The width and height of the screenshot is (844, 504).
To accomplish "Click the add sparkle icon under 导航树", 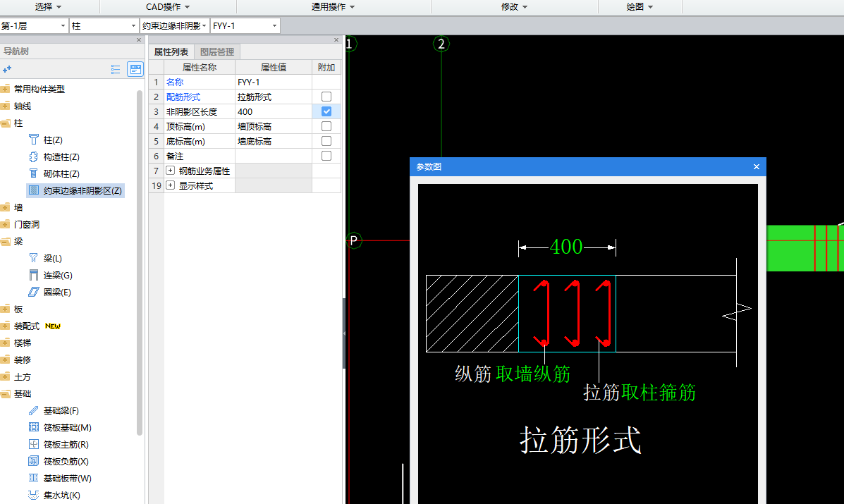I will pos(7,69).
